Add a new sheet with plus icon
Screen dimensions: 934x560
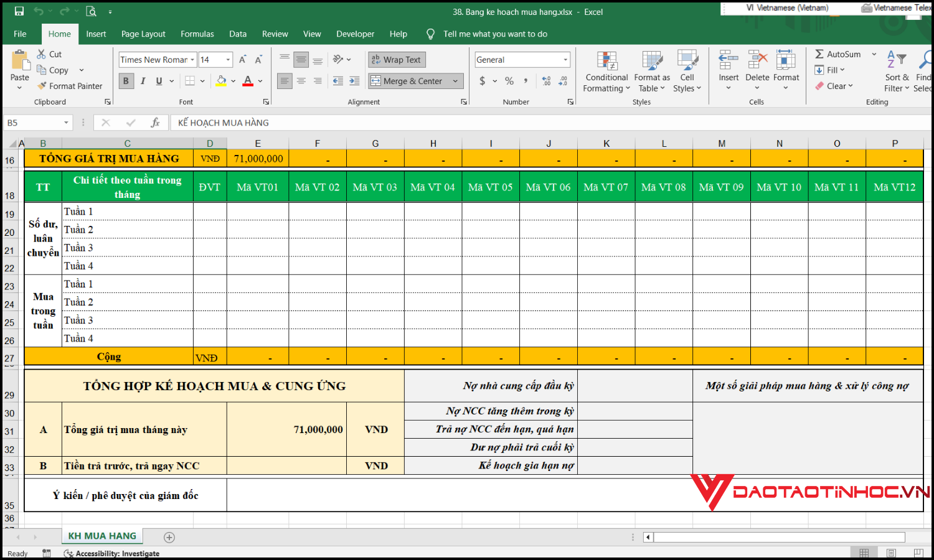169,537
